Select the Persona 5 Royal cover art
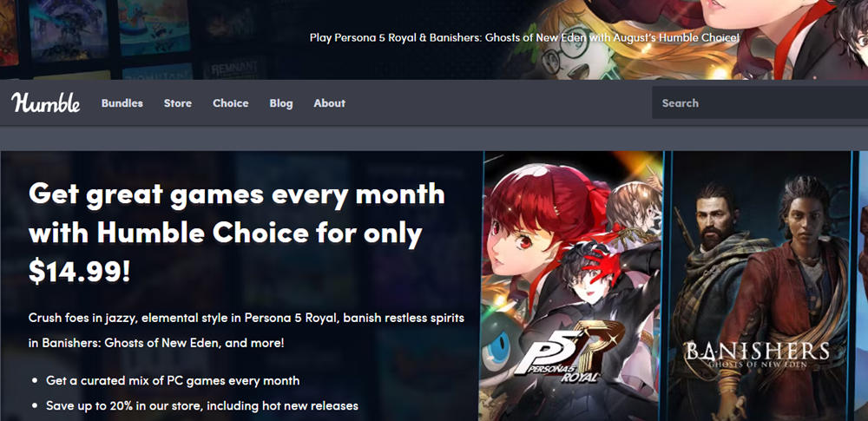The image size is (868, 421). (571, 286)
